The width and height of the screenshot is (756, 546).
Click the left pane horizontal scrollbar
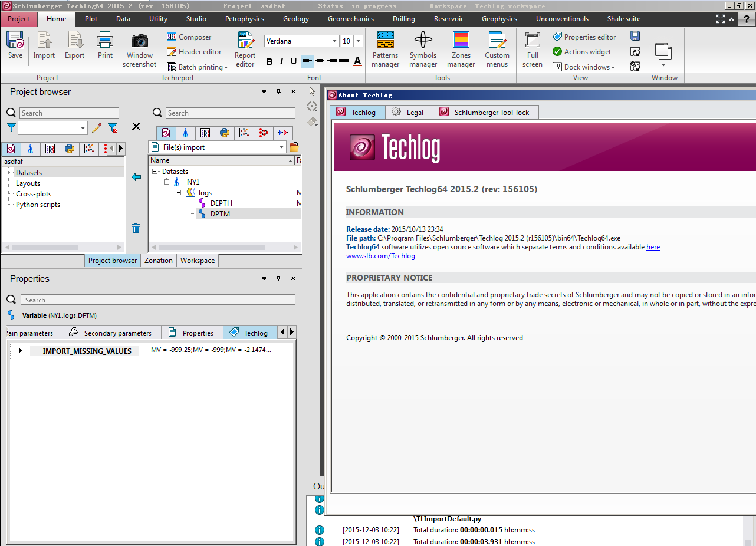pos(63,248)
